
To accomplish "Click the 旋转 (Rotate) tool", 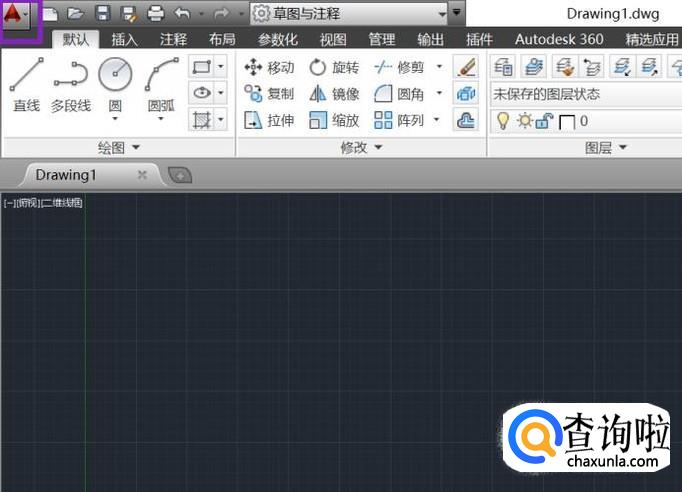I will [334, 67].
